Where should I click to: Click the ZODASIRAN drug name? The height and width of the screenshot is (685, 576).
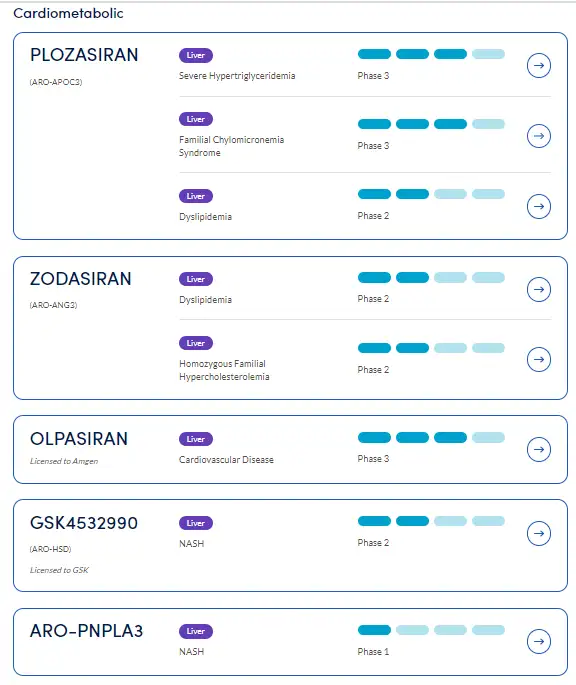click(x=80, y=279)
